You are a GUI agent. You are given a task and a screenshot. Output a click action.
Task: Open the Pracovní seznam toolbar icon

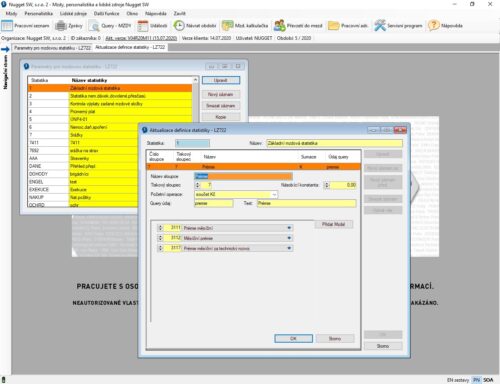pos(7,25)
